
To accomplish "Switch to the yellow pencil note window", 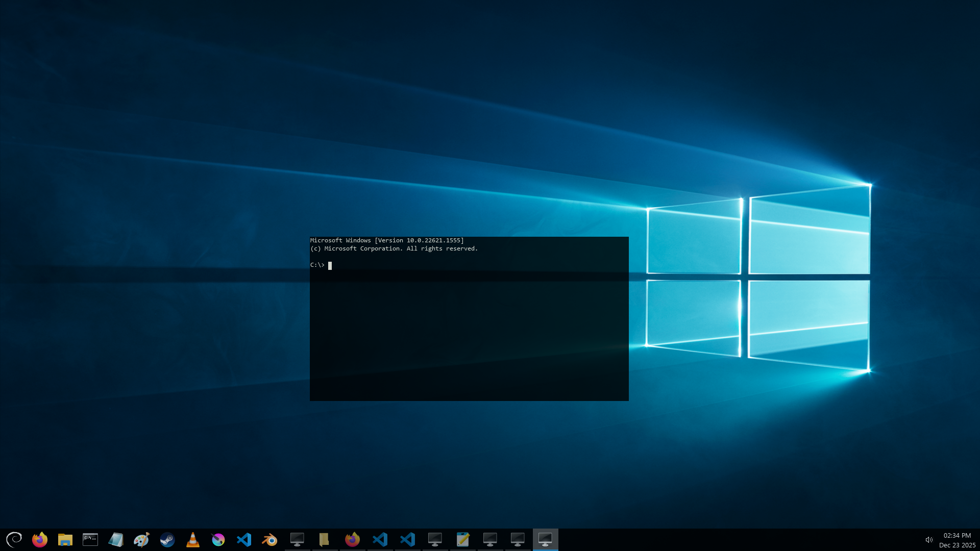I will (x=463, y=539).
